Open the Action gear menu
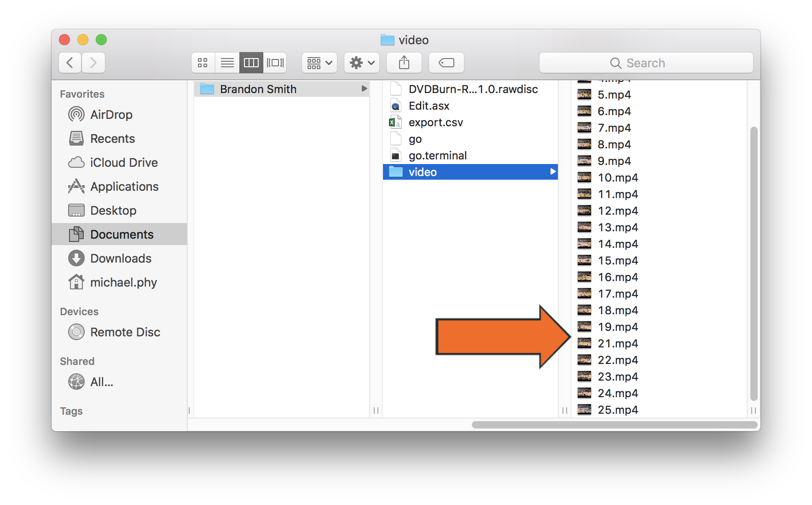 click(x=361, y=63)
